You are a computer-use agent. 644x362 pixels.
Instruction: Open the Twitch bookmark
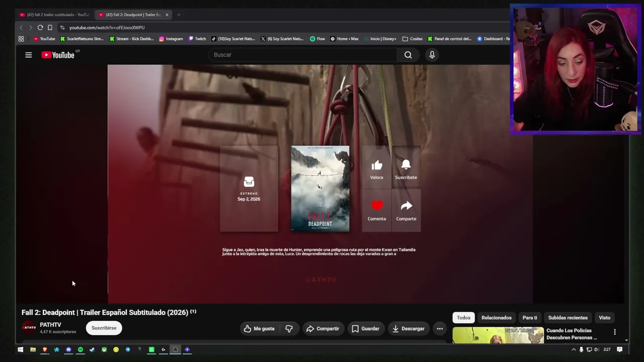coord(197,39)
